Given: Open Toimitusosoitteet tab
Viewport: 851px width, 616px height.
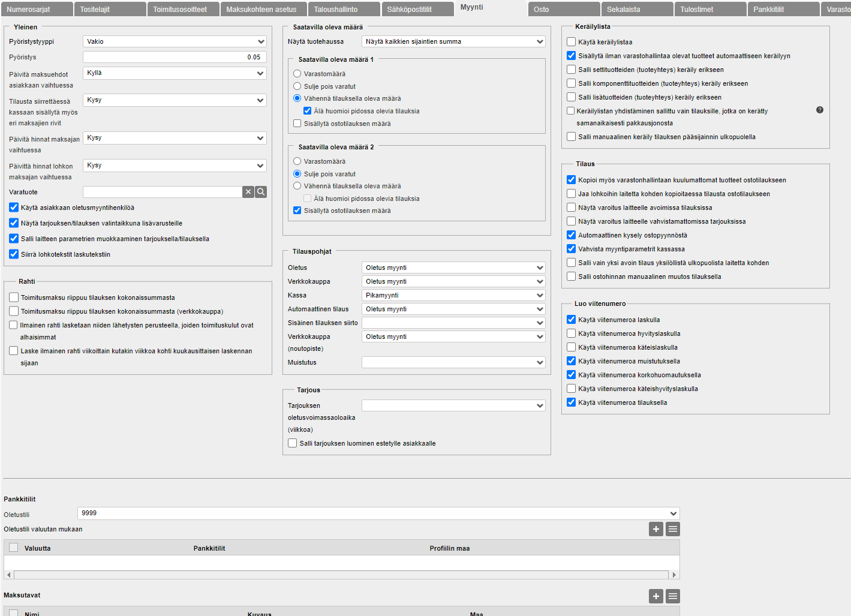Looking at the screenshot, I should point(184,9).
